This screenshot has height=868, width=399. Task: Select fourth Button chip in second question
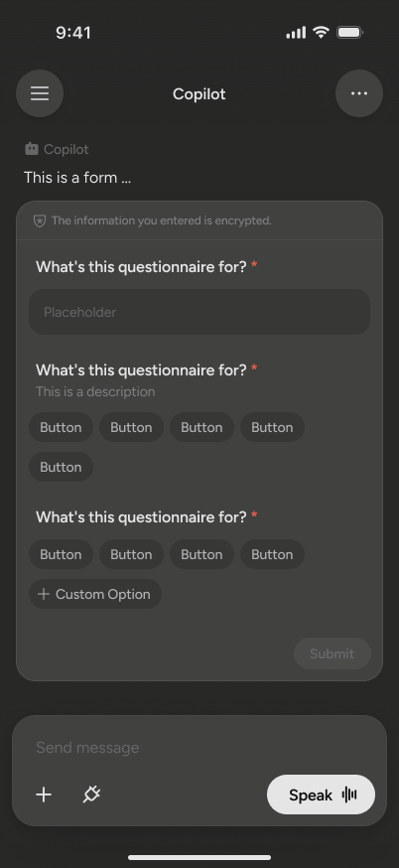pos(272,427)
